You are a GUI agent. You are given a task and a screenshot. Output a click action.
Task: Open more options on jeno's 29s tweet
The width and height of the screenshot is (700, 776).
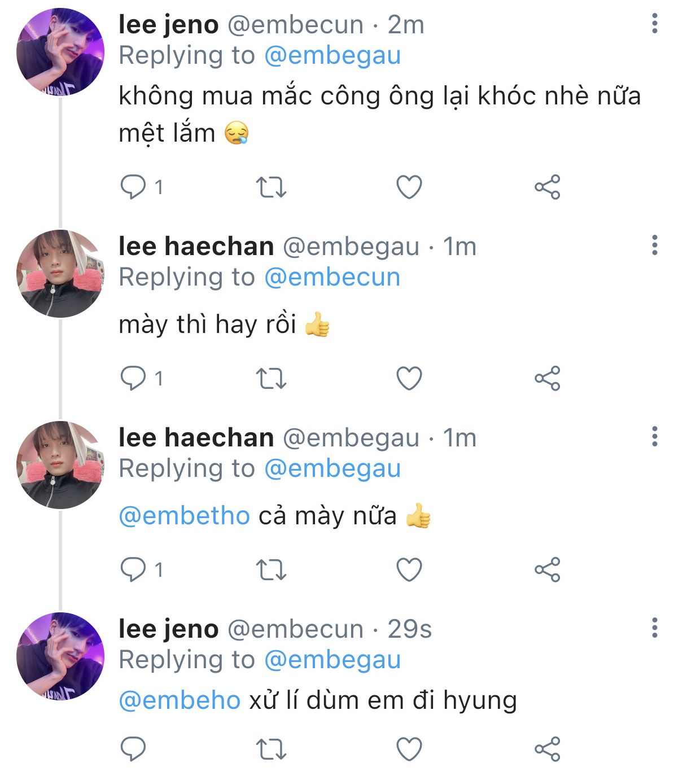tap(655, 628)
